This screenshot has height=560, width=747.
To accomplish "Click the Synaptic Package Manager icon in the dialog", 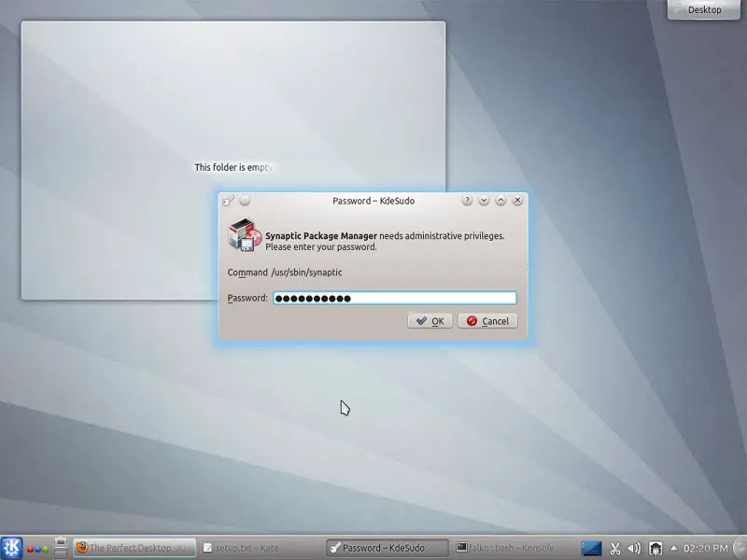I will click(245, 235).
